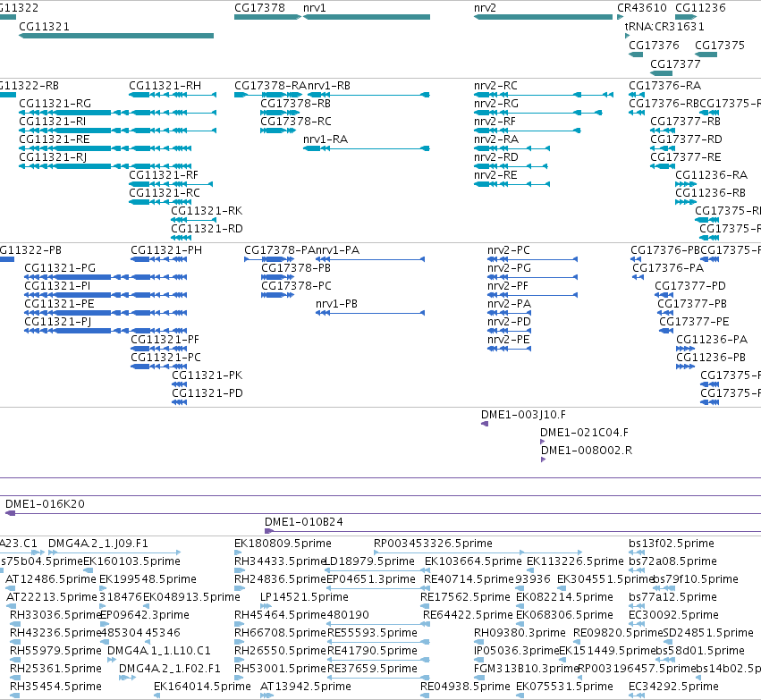Select the DME1-016K20 clone label
The height and width of the screenshot is (700, 761).
(x=45, y=504)
